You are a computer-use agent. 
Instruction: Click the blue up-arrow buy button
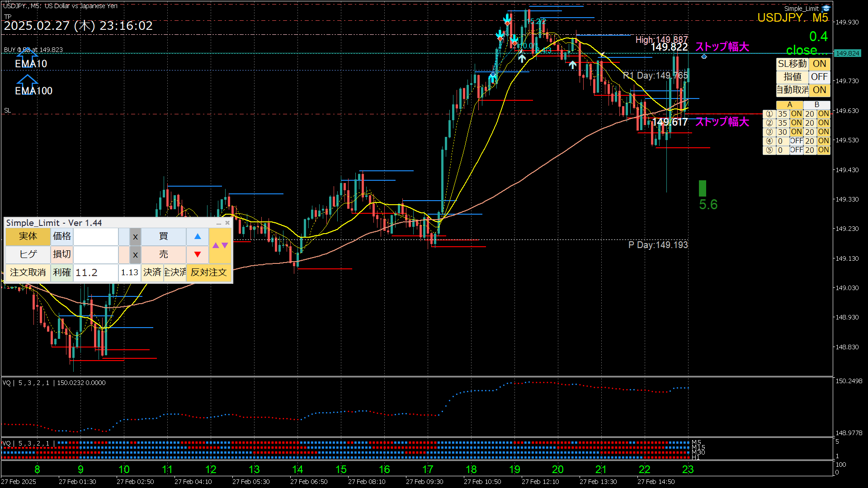click(198, 236)
